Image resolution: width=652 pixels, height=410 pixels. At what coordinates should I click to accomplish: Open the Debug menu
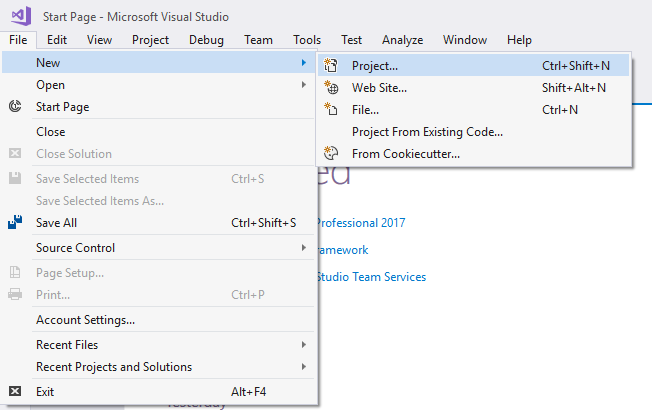tap(206, 40)
